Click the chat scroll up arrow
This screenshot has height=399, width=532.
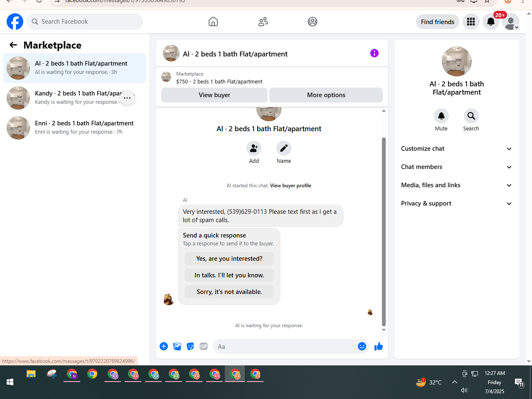(x=384, y=111)
